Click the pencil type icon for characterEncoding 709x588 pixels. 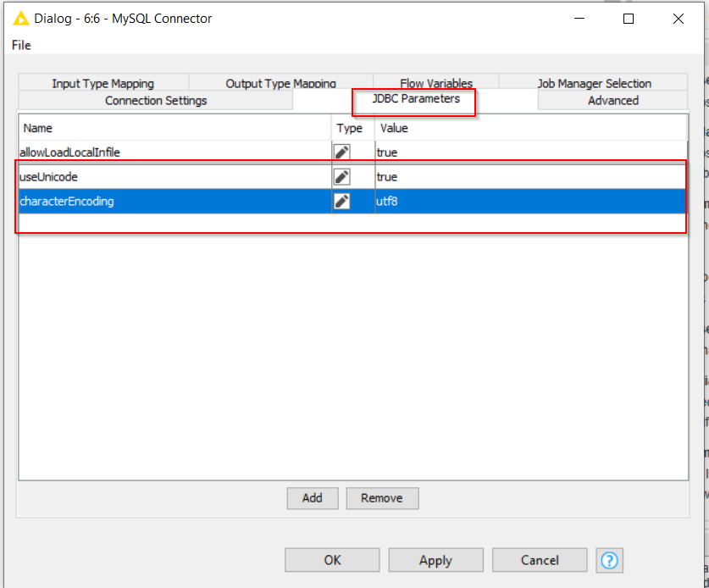pyautogui.click(x=342, y=201)
